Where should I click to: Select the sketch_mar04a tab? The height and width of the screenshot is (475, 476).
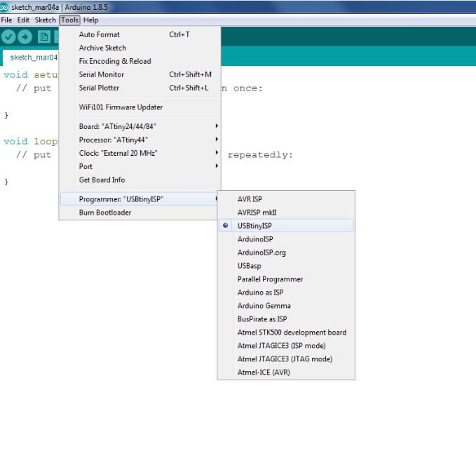[x=31, y=58]
